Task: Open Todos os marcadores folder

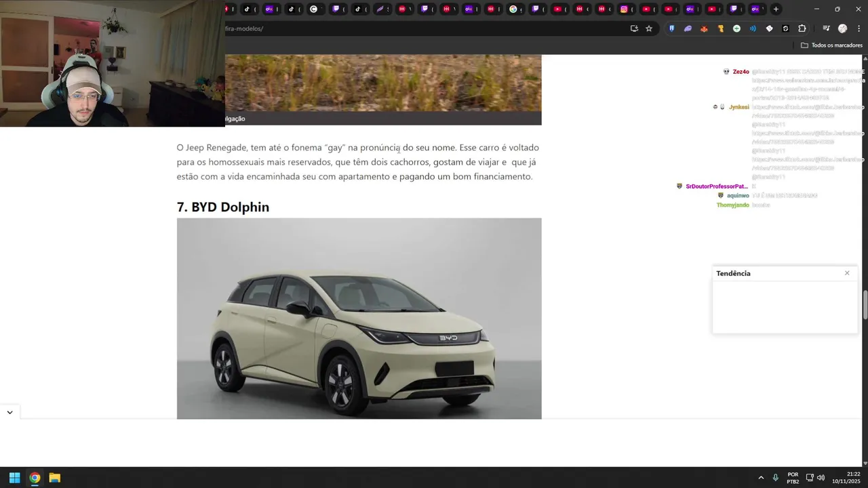Action: click(831, 45)
